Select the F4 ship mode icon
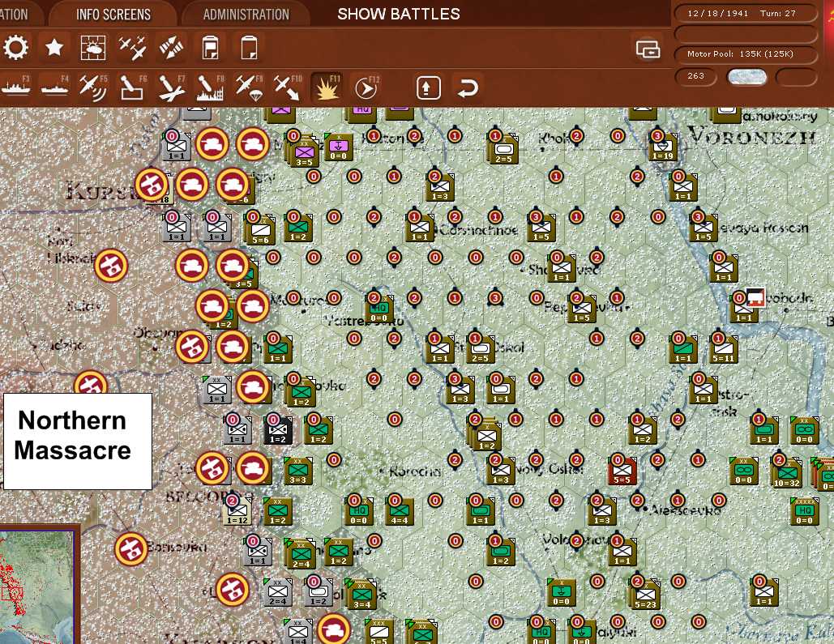This screenshot has width=834, height=644. pyautogui.click(x=55, y=87)
